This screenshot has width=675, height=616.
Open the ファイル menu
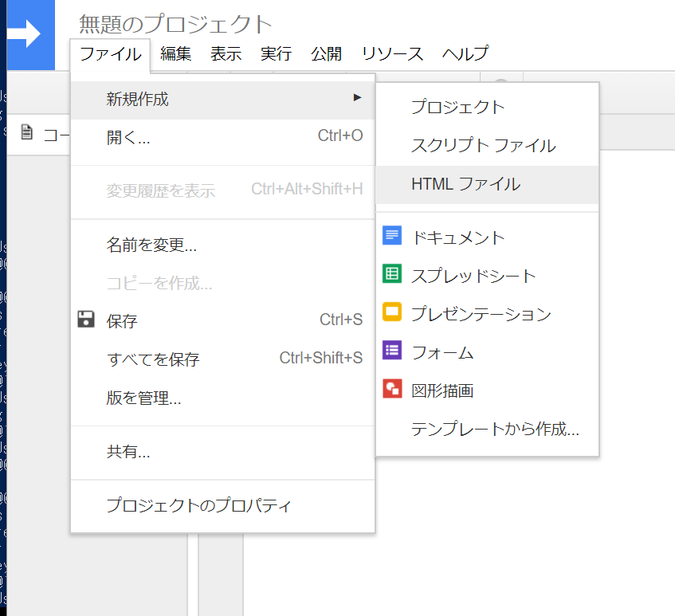click(x=110, y=54)
